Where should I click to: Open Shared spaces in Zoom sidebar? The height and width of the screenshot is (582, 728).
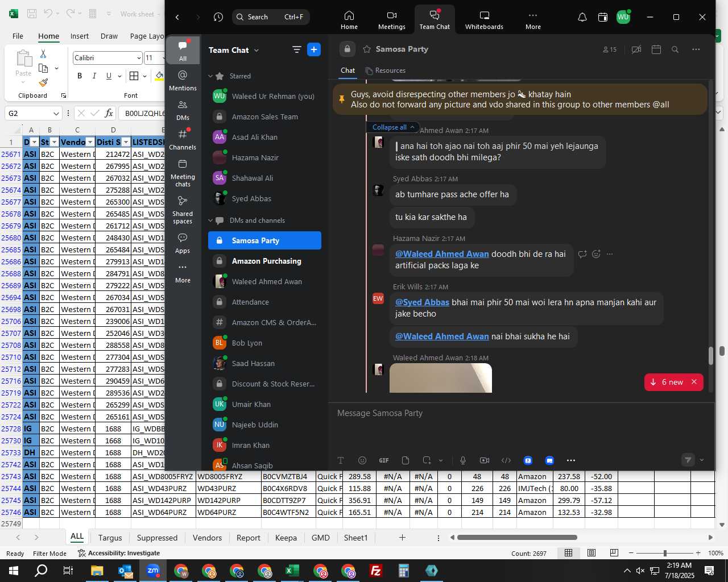tap(183, 209)
